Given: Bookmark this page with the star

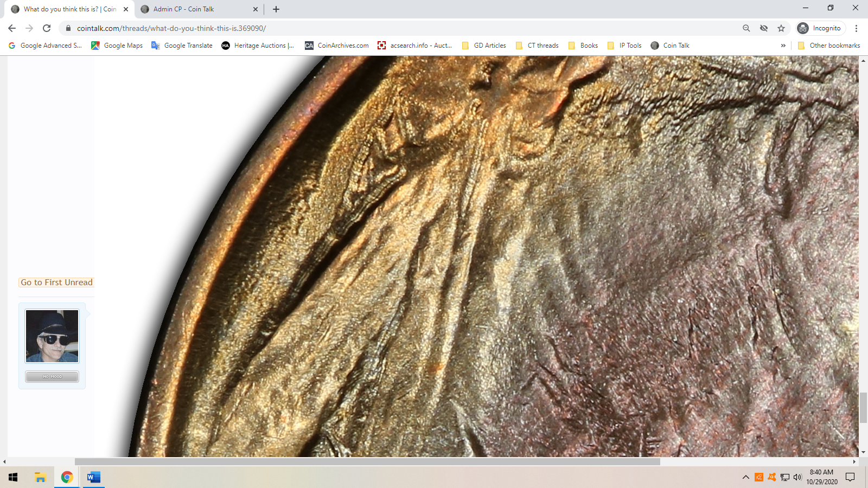Looking at the screenshot, I should 781,28.
